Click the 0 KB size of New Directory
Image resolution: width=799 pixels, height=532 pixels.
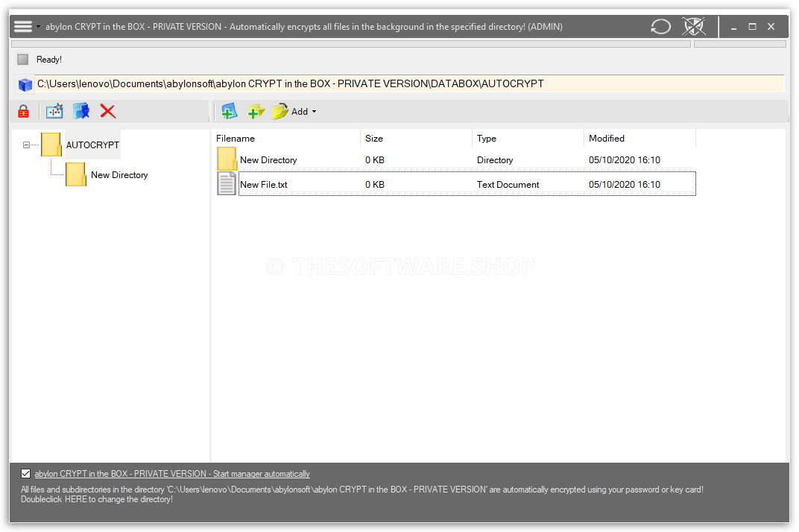(x=374, y=160)
